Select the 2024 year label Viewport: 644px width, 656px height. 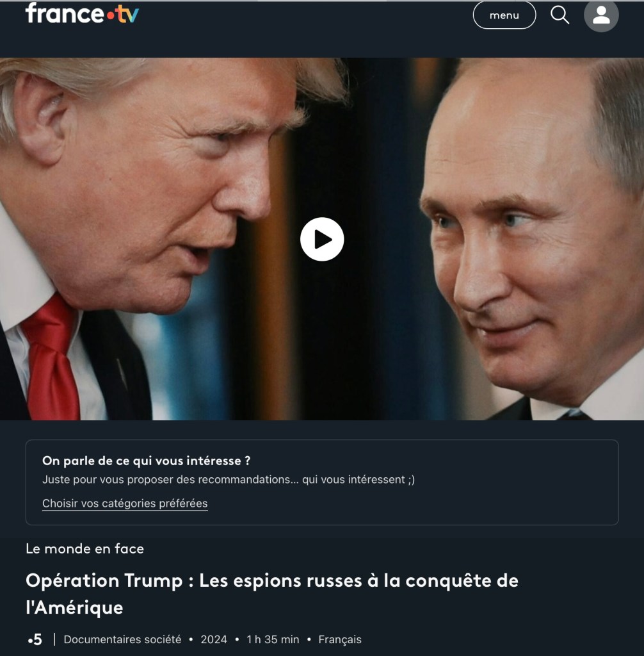click(214, 639)
